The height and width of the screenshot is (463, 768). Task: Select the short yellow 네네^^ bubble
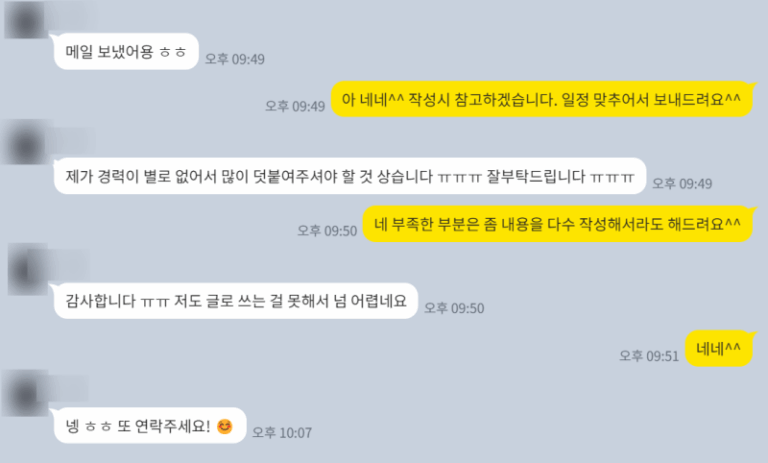pos(719,348)
